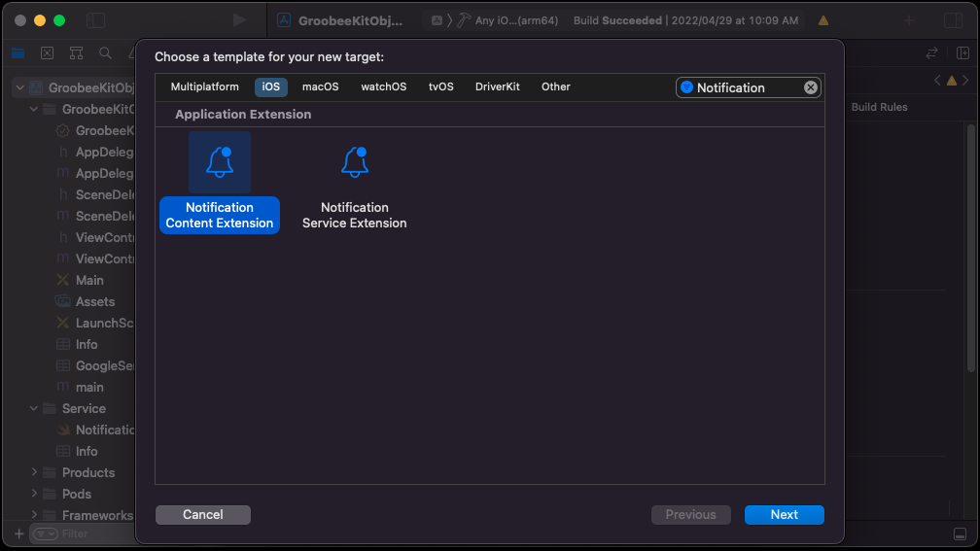Go to next issue chevron
This screenshot has height=551, width=980.
pyautogui.click(x=965, y=81)
